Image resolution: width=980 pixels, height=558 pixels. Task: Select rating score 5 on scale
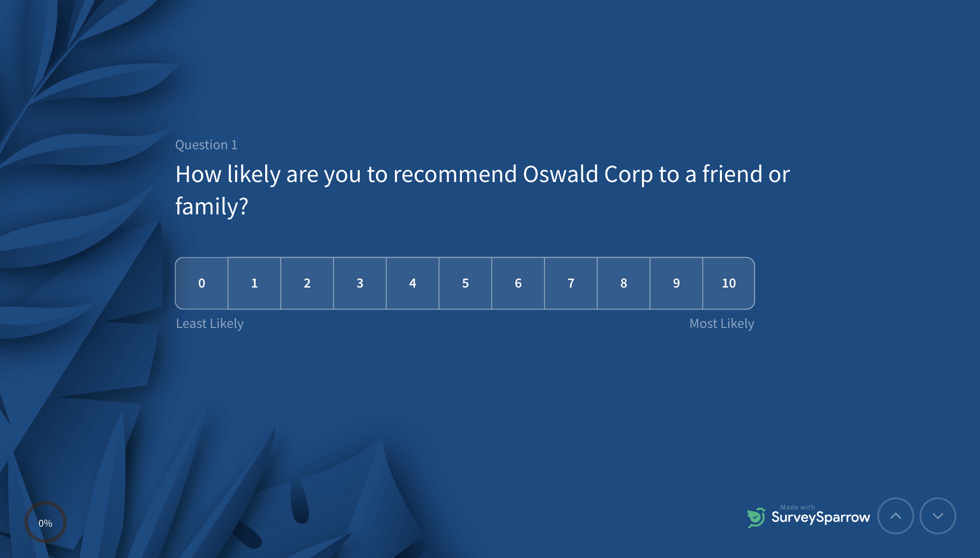click(465, 283)
